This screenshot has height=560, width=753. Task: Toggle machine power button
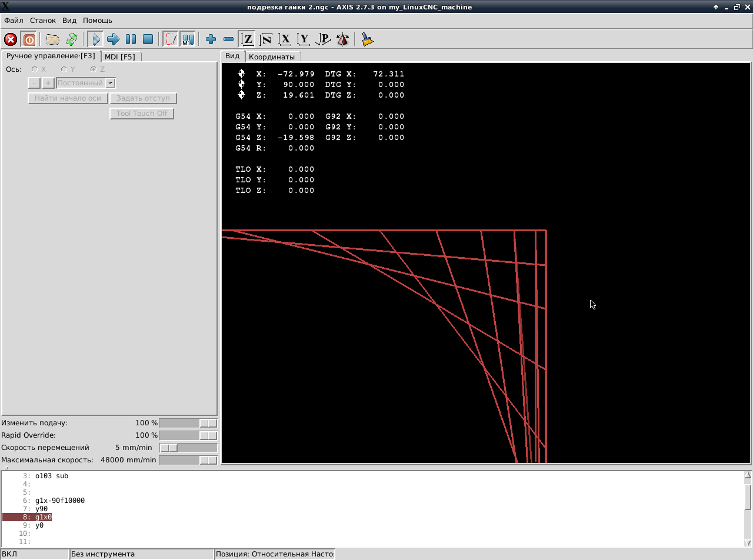tap(29, 39)
